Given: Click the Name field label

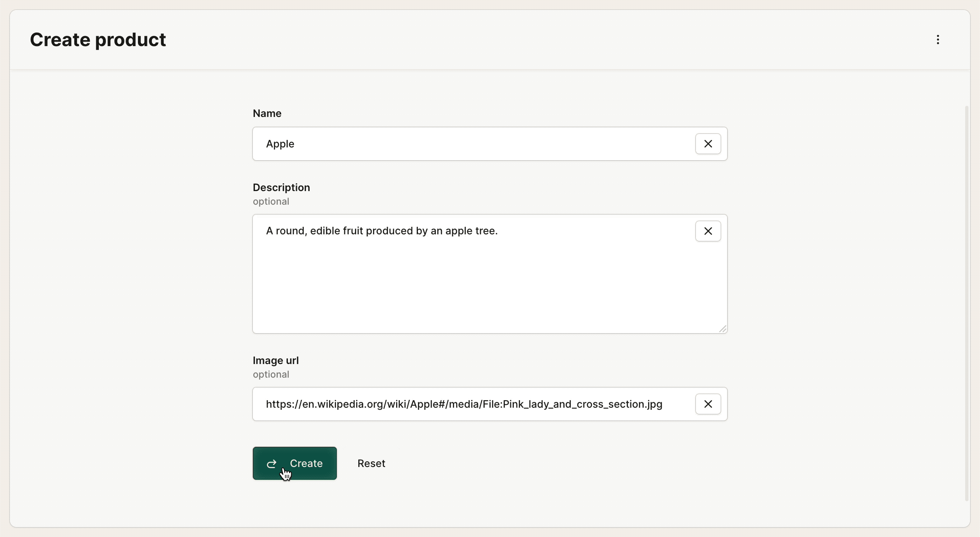Looking at the screenshot, I should point(267,113).
